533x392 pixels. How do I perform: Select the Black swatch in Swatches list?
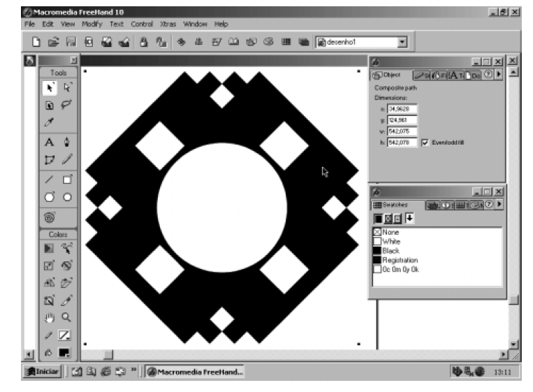[391, 250]
